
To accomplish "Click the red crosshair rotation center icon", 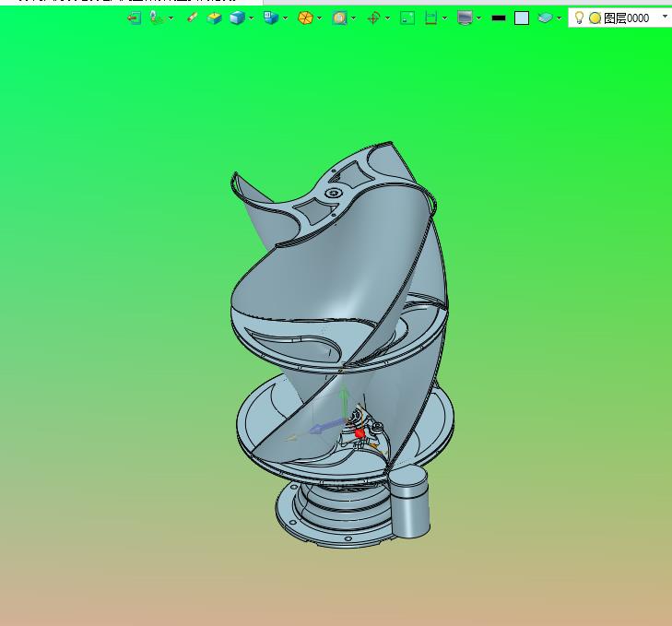I will (373, 18).
